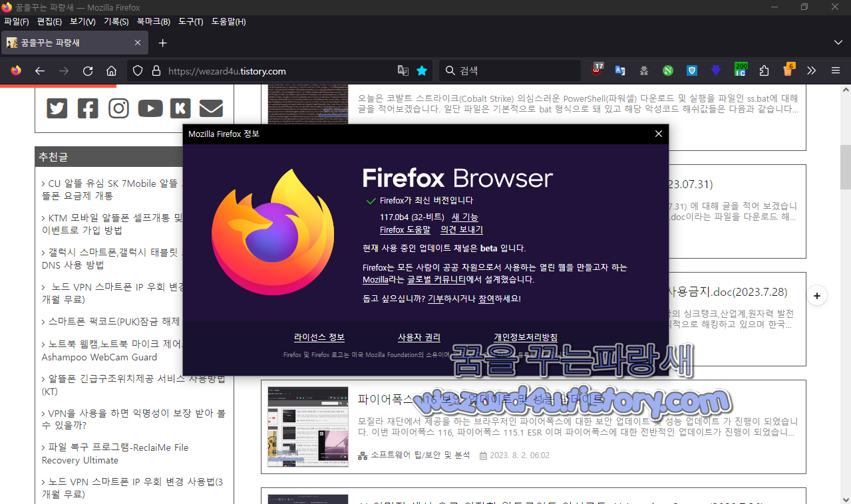Open 개인정보처리방침 link

click(x=526, y=337)
